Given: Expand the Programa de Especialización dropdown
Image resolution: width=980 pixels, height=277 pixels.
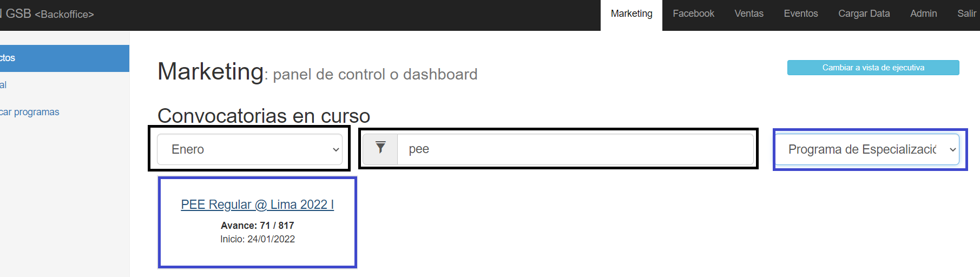Looking at the screenshot, I should pos(867,149).
